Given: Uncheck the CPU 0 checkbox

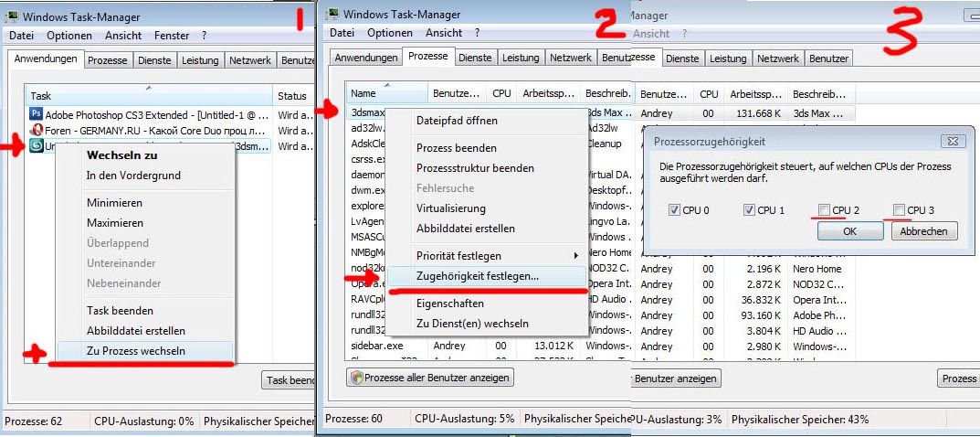Looking at the screenshot, I should tap(674, 210).
